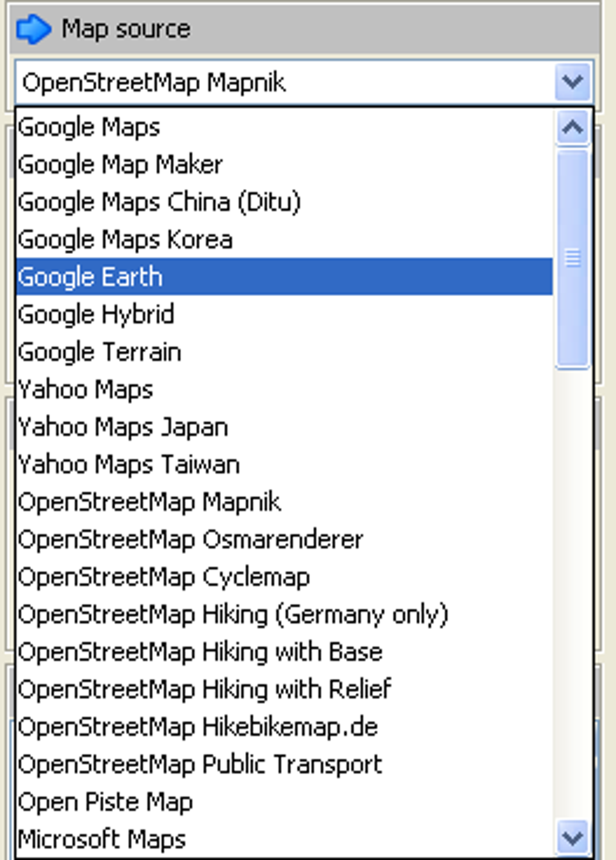Pick OpenStreetMap Hikebikemap.de
The width and height of the screenshot is (616, 860).
click(284, 726)
